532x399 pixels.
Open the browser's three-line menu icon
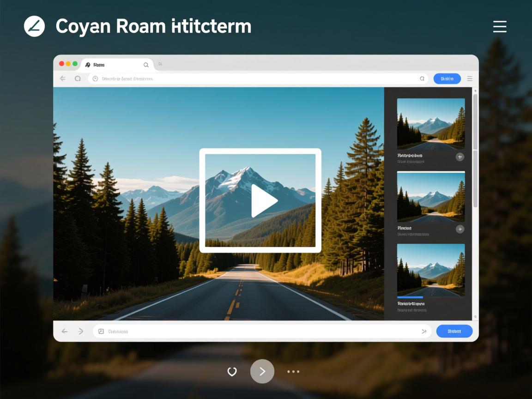[x=470, y=79]
